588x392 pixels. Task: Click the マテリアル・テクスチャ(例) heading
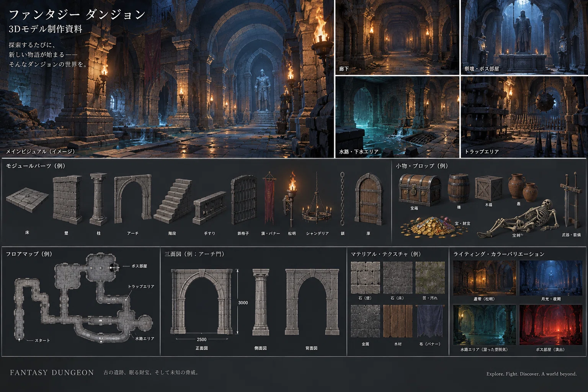(386, 254)
